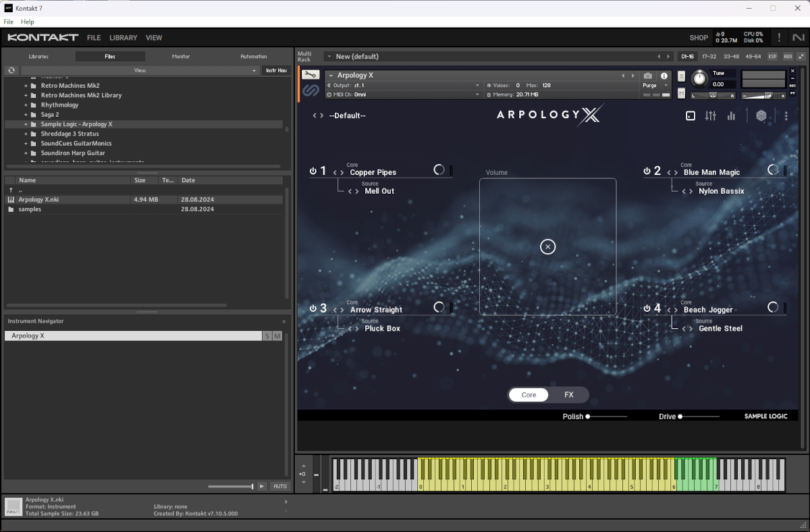
Task: Step to next source after Mell Out
Action: (x=357, y=192)
